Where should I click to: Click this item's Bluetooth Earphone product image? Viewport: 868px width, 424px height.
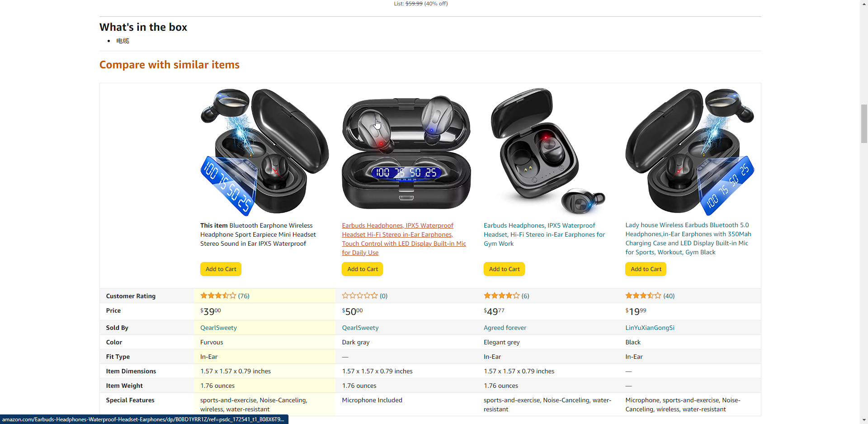coord(265,152)
